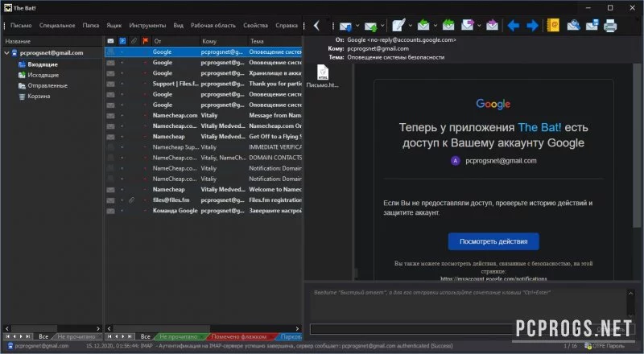This screenshot has height=354, width=644.
Task: Open the Рабочая область menu
Action: pyautogui.click(x=213, y=26)
